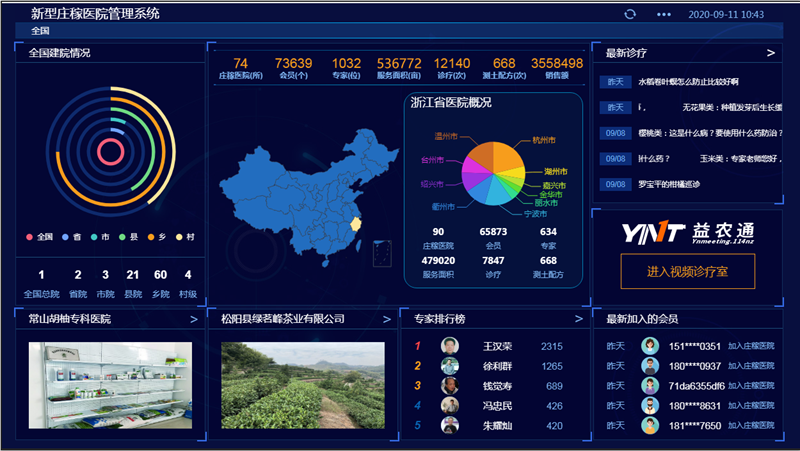Click the YNT 益农通 logo
The height and width of the screenshot is (451, 800).
[x=687, y=232]
